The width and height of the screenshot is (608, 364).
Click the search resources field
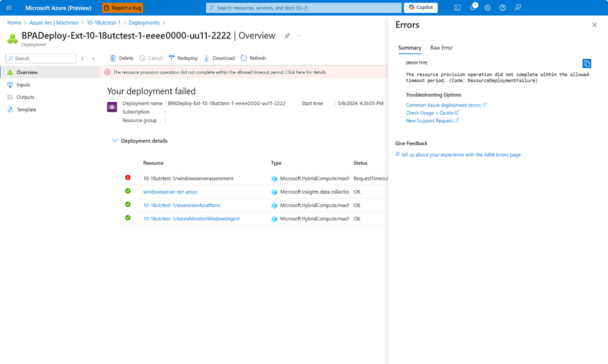(x=303, y=8)
